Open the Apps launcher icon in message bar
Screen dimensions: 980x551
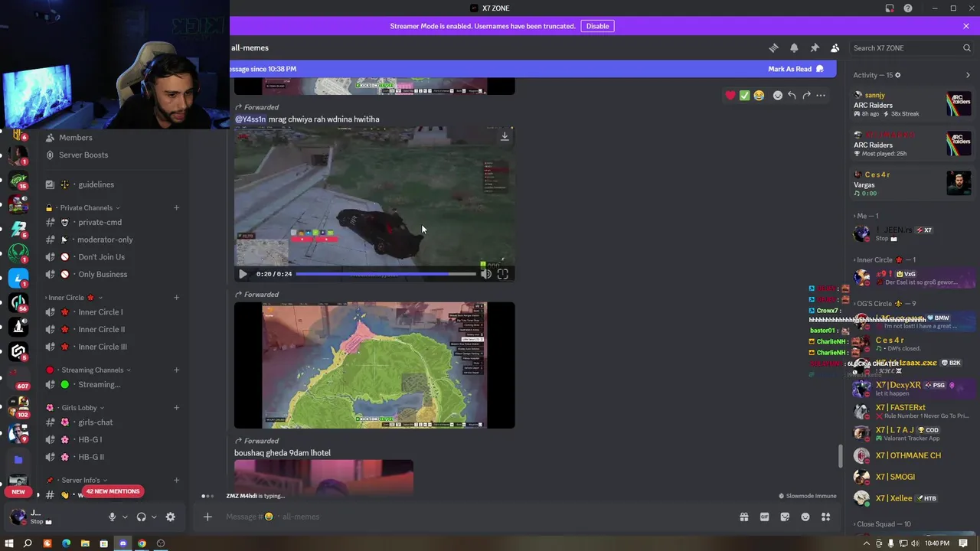[x=825, y=517]
